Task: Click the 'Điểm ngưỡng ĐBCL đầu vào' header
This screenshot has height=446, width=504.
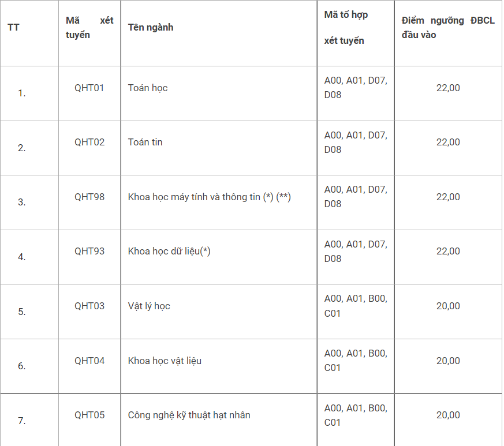Action: pyautogui.click(x=448, y=28)
